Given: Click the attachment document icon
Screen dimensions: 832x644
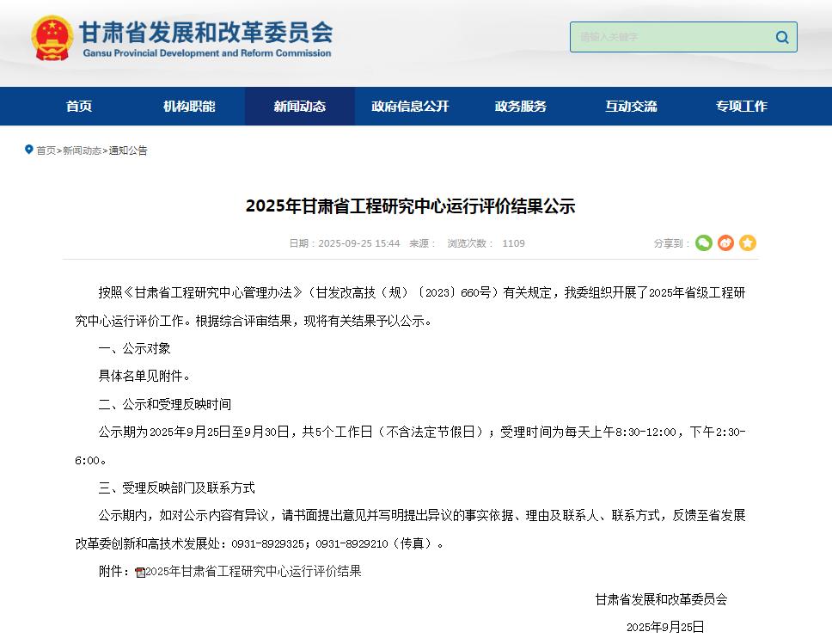Looking at the screenshot, I should (x=138, y=570).
